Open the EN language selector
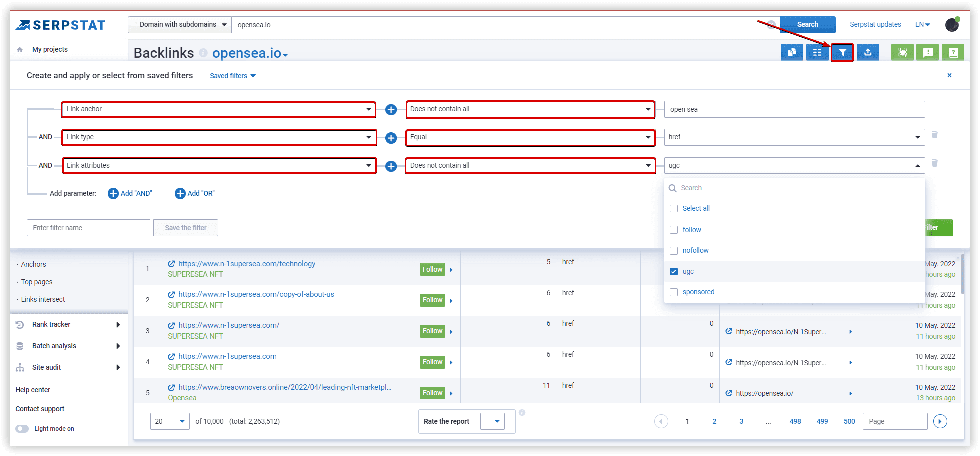The height and width of the screenshot is (456, 980). 922,24
